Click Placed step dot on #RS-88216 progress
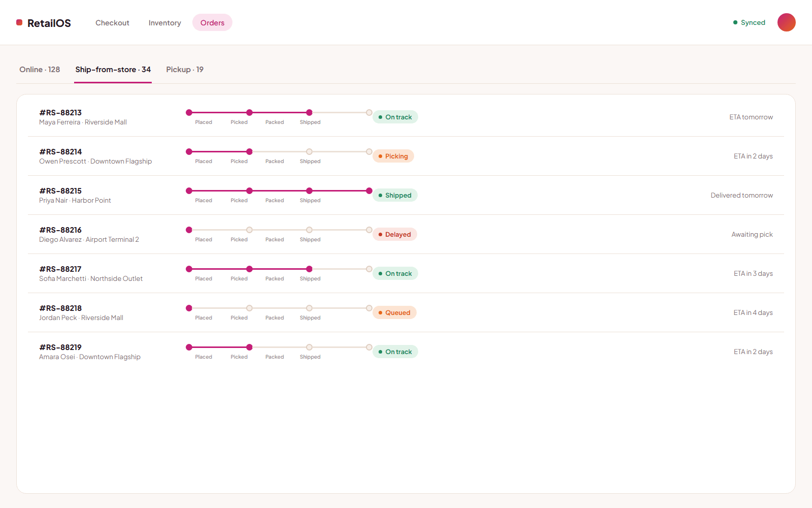Viewport: 812px width, 508px height. [189, 230]
